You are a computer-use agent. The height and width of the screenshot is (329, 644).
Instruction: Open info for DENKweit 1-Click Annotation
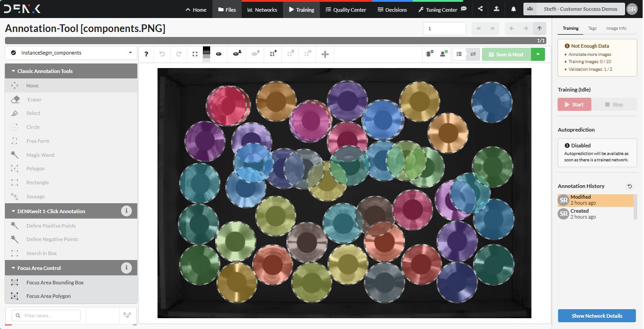(x=126, y=211)
